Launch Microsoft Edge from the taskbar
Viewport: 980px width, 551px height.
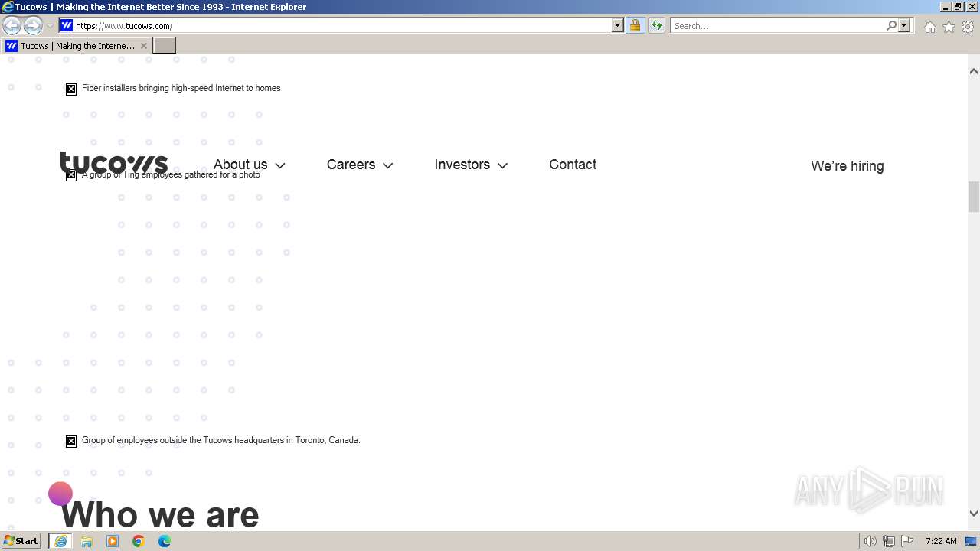point(165,541)
